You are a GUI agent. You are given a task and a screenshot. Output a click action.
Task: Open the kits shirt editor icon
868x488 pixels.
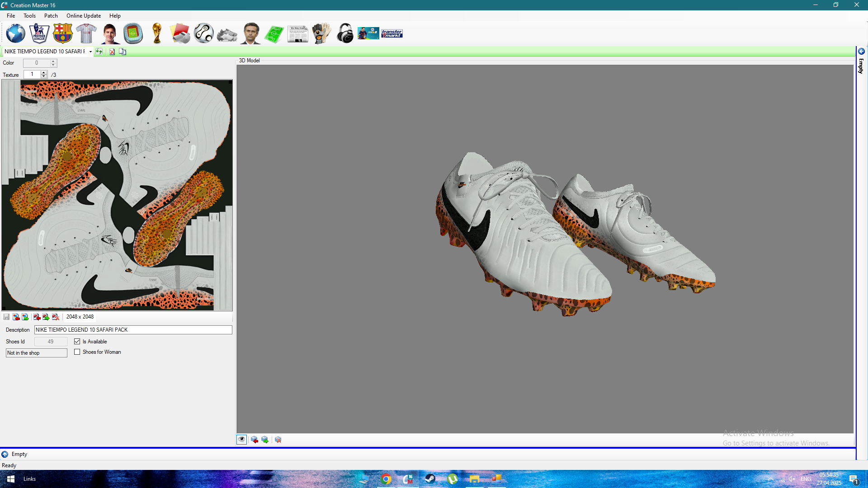(86, 33)
